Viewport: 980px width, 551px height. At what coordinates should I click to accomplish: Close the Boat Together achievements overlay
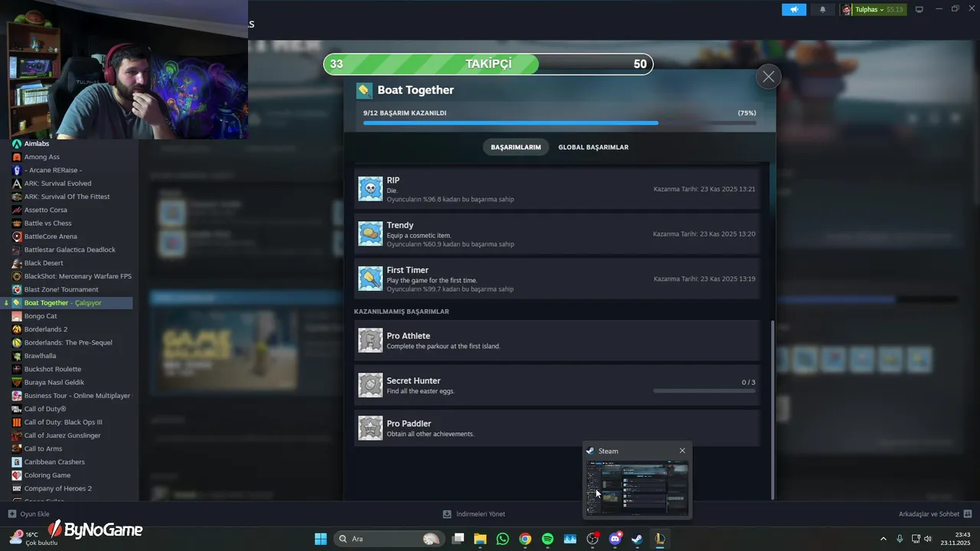(x=768, y=77)
